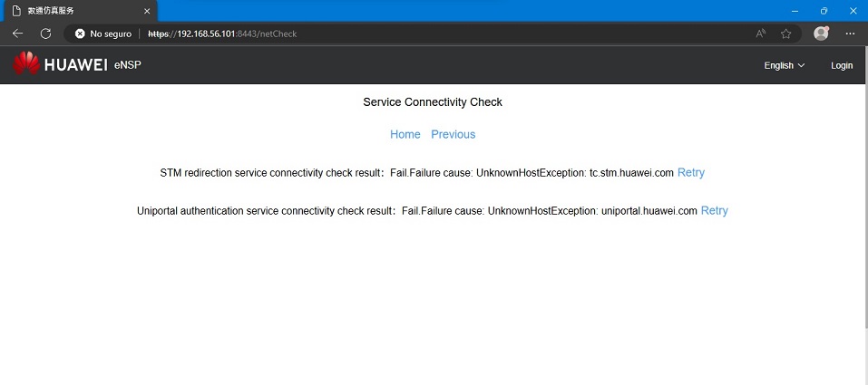Follow the Previous link
The width and height of the screenshot is (868, 385).
[453, 134]
